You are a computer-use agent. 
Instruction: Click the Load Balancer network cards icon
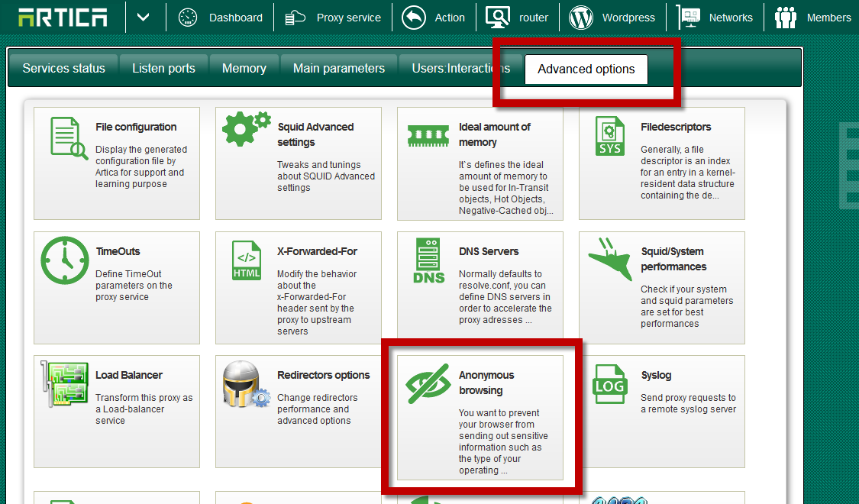[x=65, y=383]
